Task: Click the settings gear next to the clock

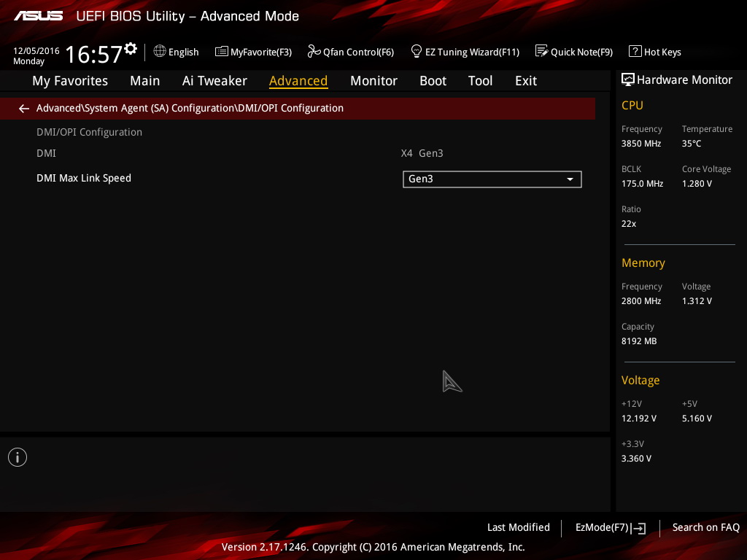Action: coord(131,48)
